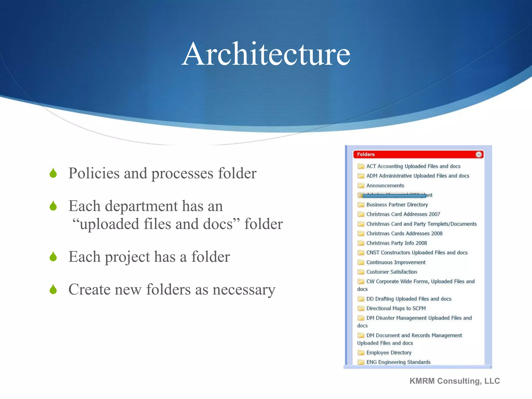Click the Business Partner Directory folder icon

[x=361, y=204]
